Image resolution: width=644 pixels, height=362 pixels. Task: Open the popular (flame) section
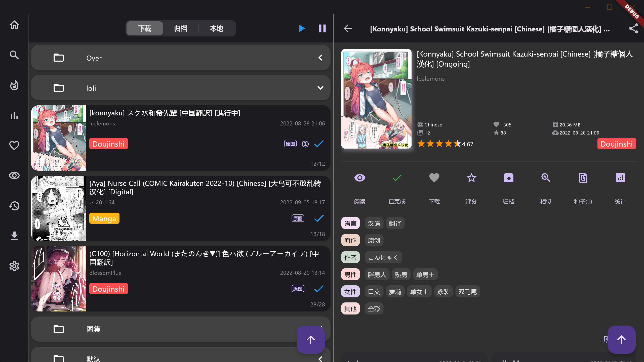coord(14,85)
